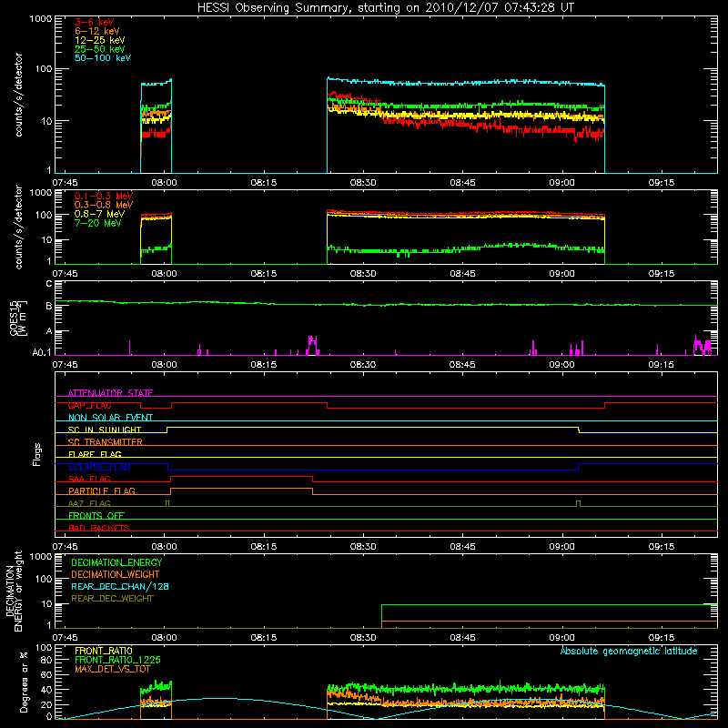Select the SAA_FLAG label
The height and width of the screenshot is (728, 728).
[89, 479]
